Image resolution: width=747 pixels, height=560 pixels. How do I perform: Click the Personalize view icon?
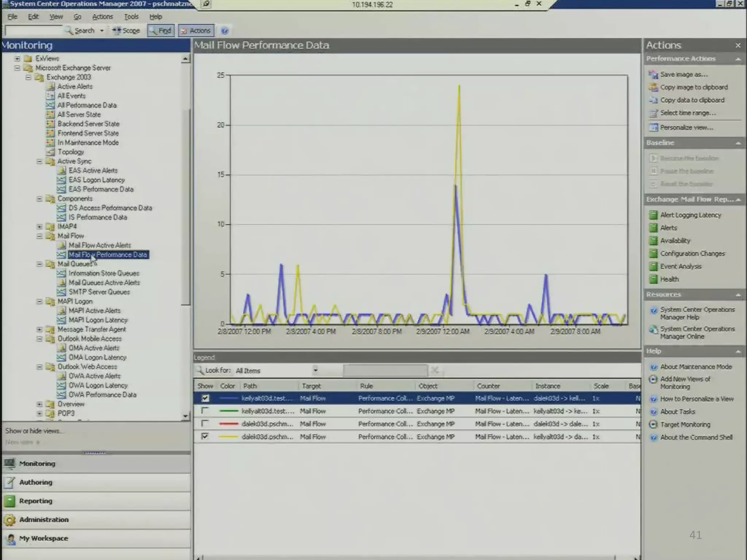pyautogui.click(x=653, y=128)
